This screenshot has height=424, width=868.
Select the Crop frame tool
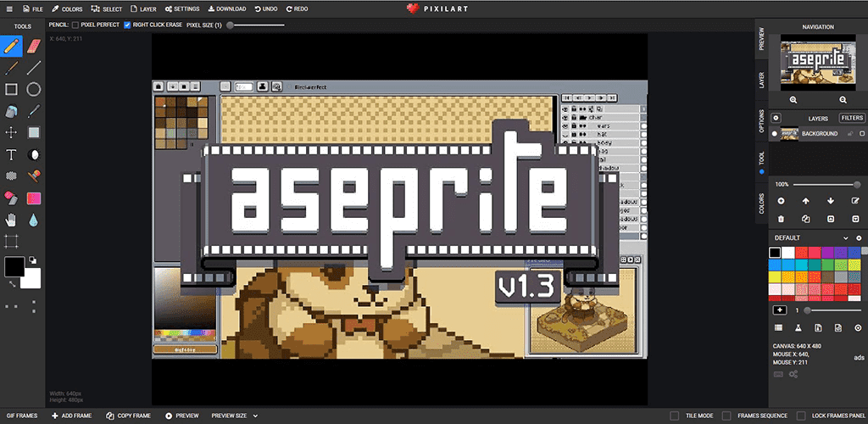click(x=11, y=242)
